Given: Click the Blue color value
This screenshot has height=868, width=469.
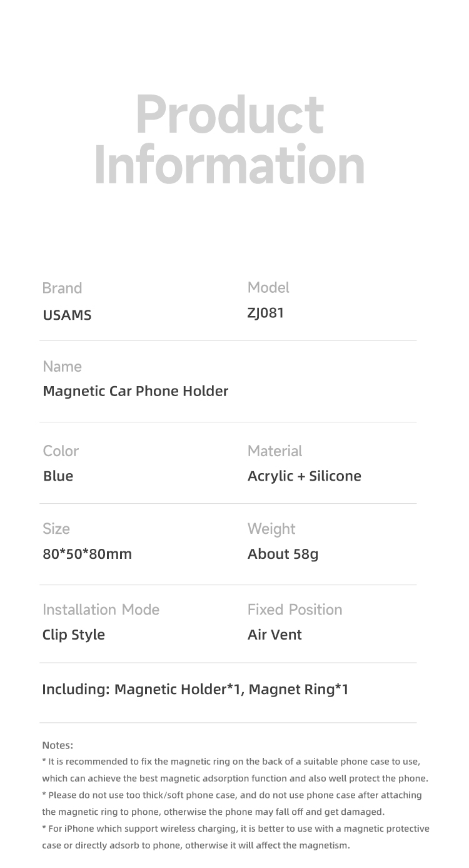Looking at the screenshot, I should tap(58, 476).
